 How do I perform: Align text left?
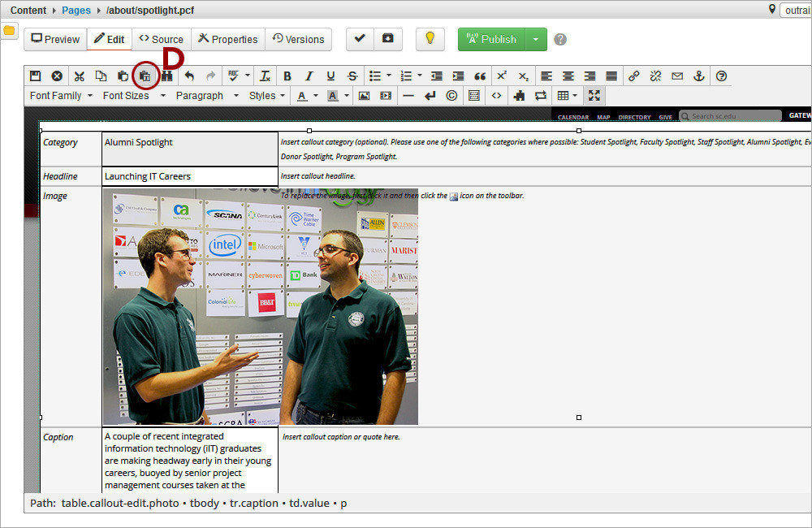[546, 76]
